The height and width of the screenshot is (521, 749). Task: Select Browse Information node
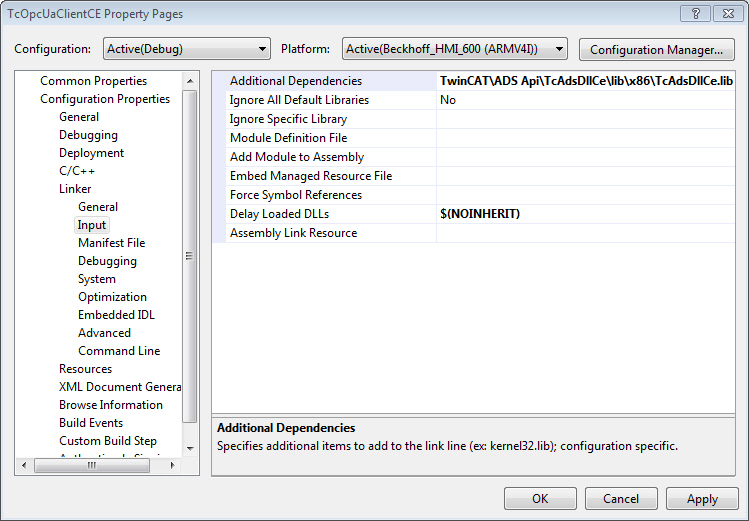click(x=110, y=404)
